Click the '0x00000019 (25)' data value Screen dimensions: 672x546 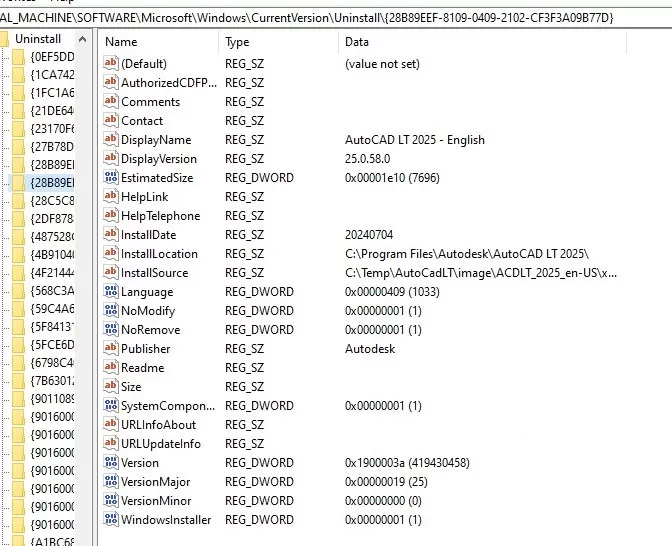coord(386,481)
